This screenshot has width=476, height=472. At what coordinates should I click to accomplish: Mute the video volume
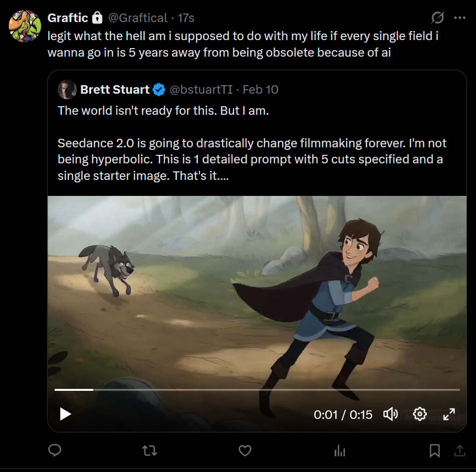tap(390, 414)
